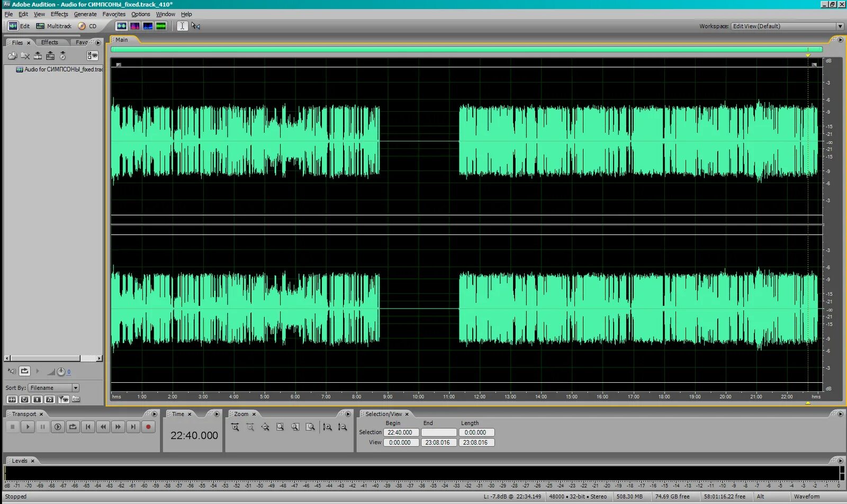This screenshot has height=504, width=847.
Task: Show Spectral Frequency display
Action: [135, 26]
